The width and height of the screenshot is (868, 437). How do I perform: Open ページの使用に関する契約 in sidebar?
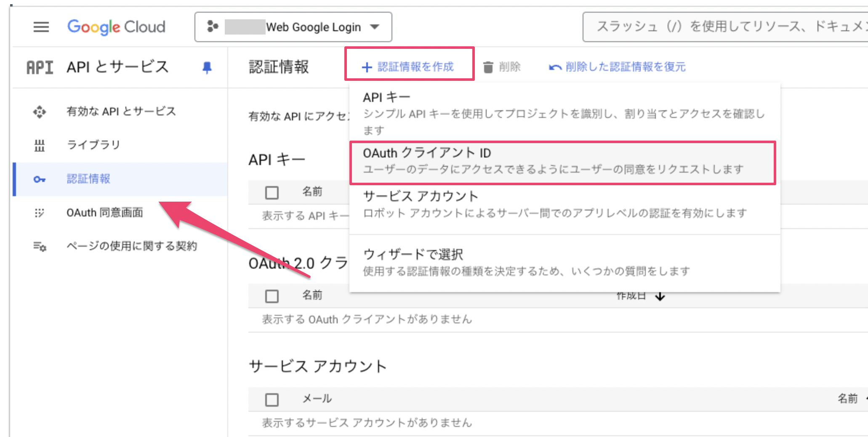[120, 246]
